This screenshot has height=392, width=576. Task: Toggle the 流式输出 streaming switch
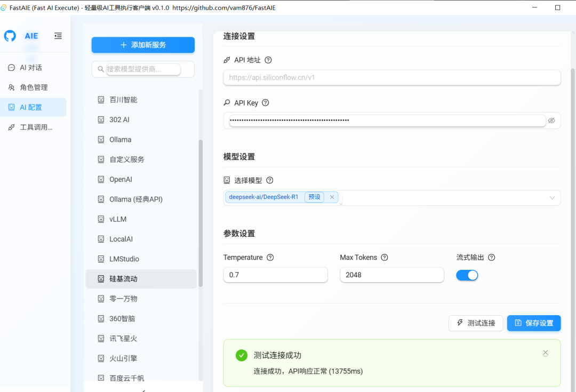tap(467, 275)
